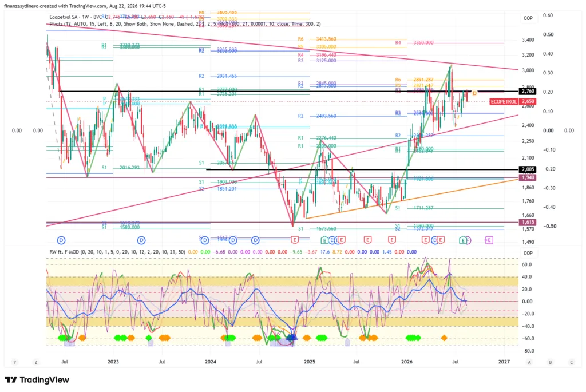
Task: Click the R1 2276.440 pivot label
Action: pyautogui.click(x=317, y=138)
